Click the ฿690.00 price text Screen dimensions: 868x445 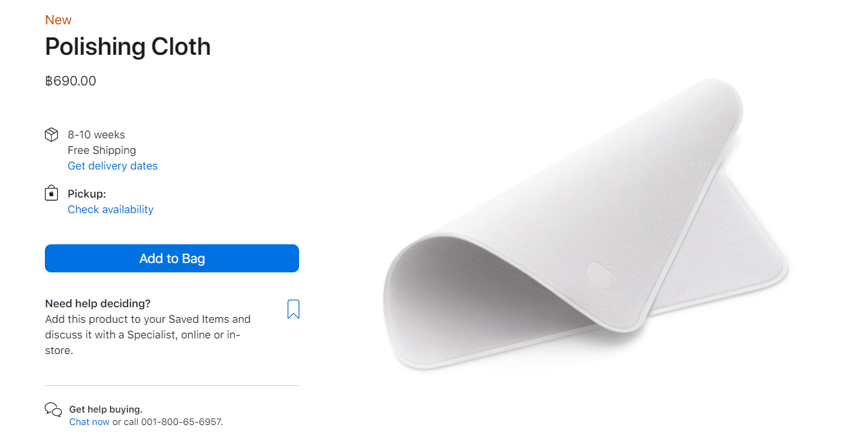coord(70,81)
